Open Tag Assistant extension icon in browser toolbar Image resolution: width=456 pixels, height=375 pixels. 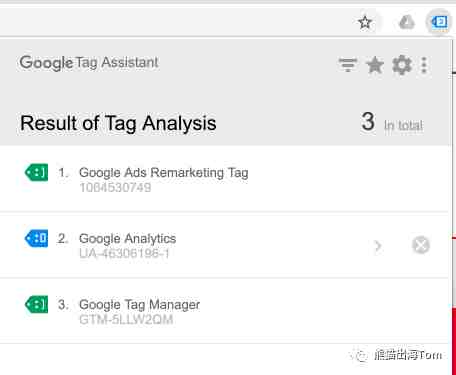tap(439, 22)
